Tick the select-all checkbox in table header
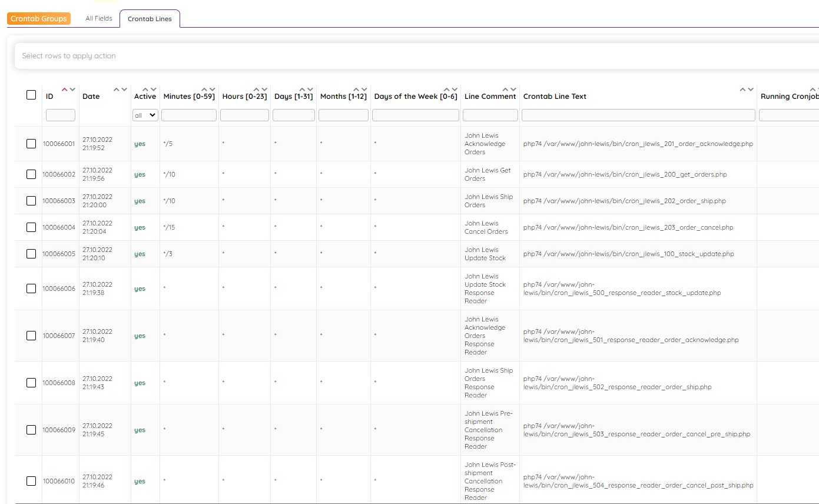 pyautogui.click(x=31, y=94)
